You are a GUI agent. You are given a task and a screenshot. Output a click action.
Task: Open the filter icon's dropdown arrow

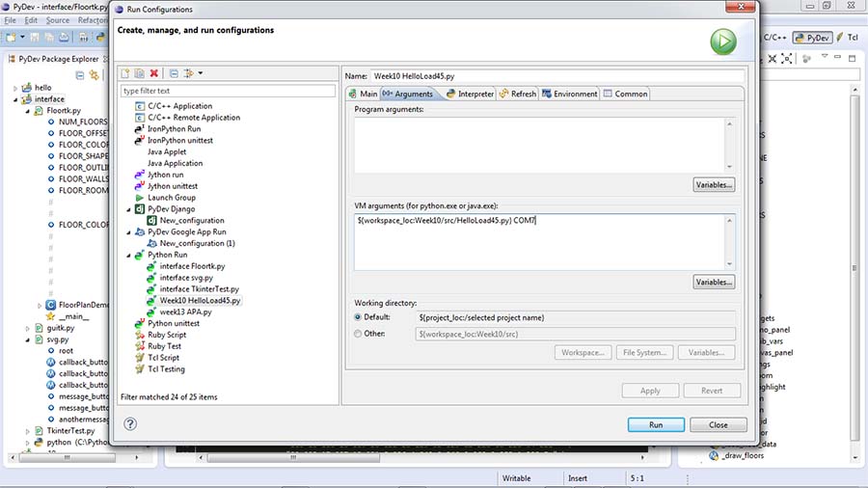[201, 73]
